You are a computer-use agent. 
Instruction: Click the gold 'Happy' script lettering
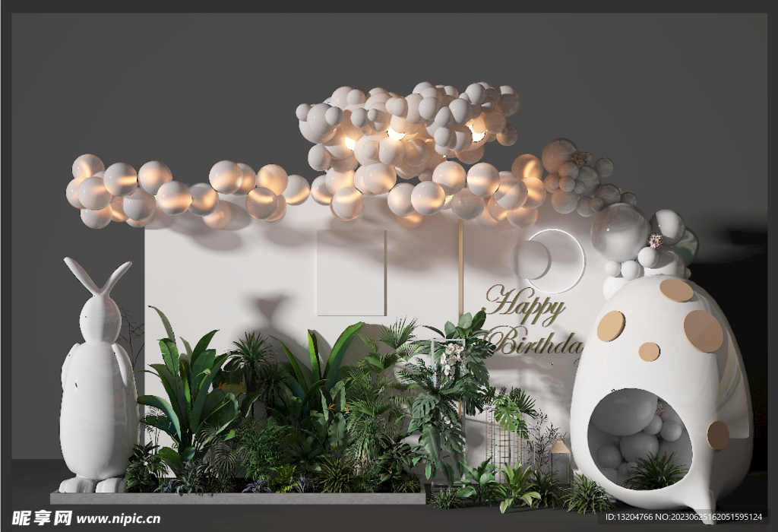pos(526,304)
